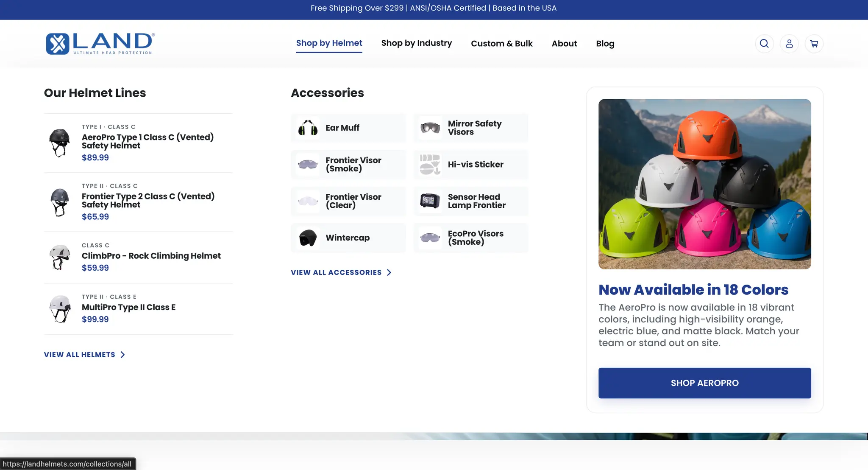Click the LAND logo
The width and height of the screenshot is (868, 470).
(100, 44)
